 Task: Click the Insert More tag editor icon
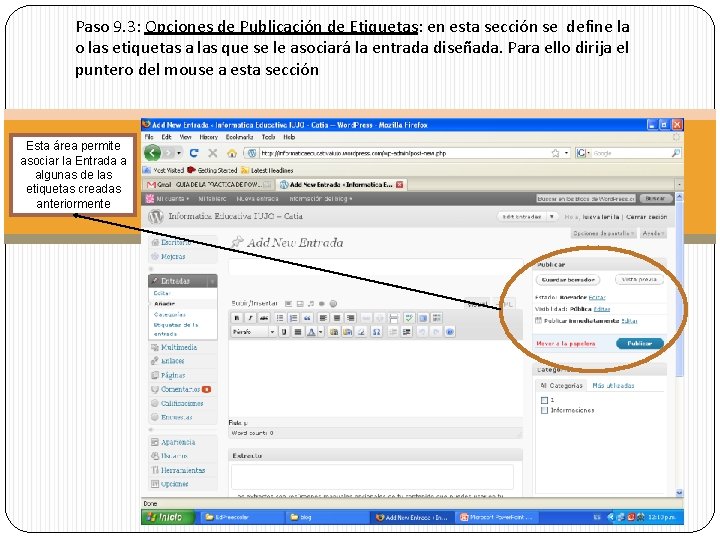[394, 318]
